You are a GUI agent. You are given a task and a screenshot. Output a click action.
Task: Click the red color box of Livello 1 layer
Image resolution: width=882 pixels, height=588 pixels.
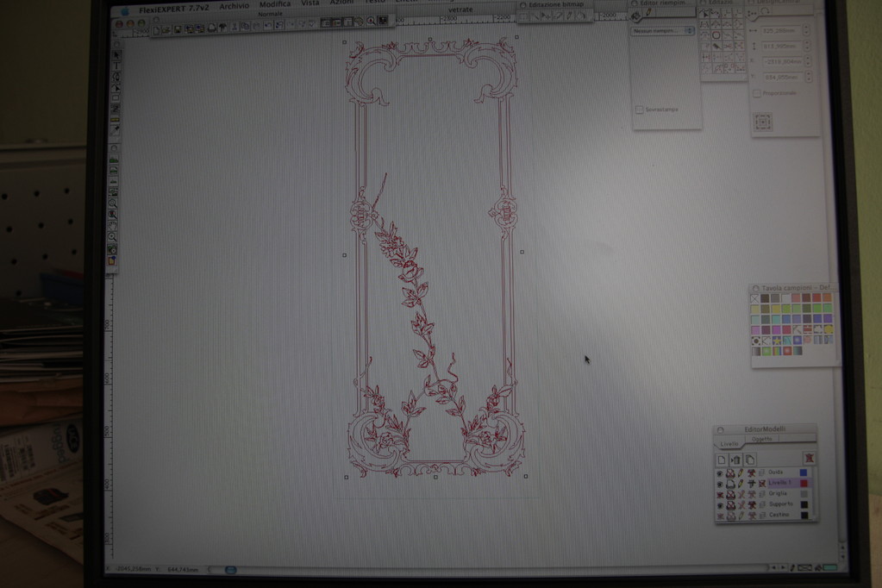(x=804, y=483)
